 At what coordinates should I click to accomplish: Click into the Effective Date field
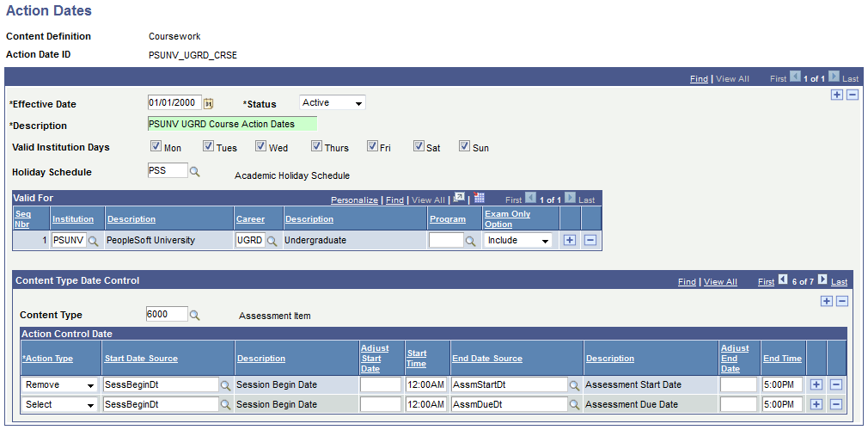pyautogui.click(x=175, y=102)
